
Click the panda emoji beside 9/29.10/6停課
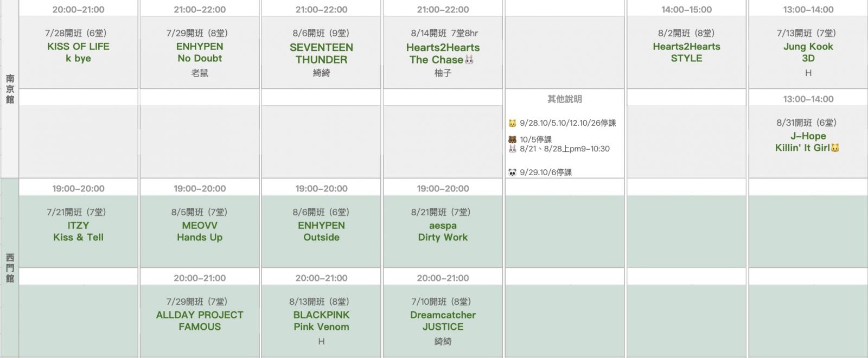click(512, 172)
